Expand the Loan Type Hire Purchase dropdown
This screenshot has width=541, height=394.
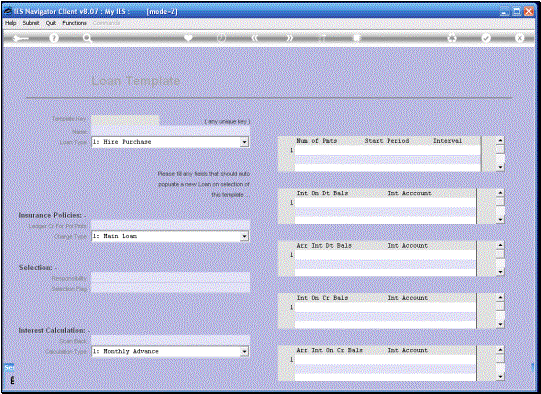[244, 142]
